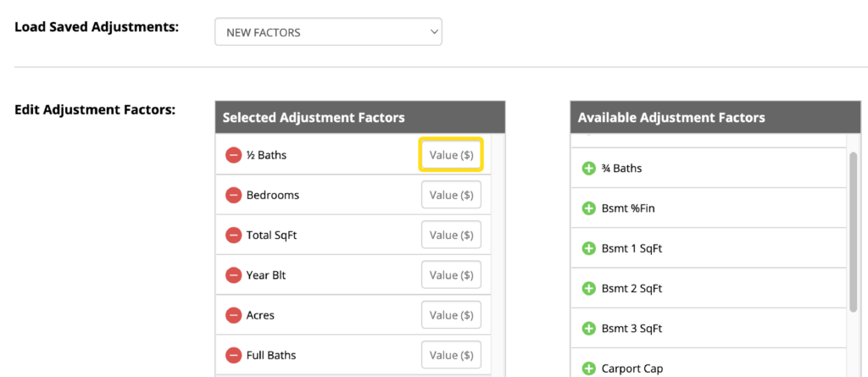Add ¾ Baths adjustment factor
Viewport: 868px width, 377px height.
coord(588,169)
